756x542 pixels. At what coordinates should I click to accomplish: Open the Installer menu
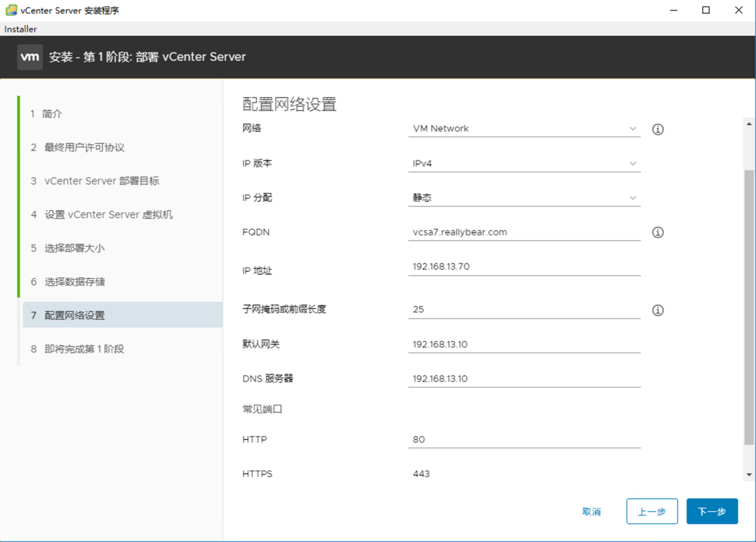(20, 29)
